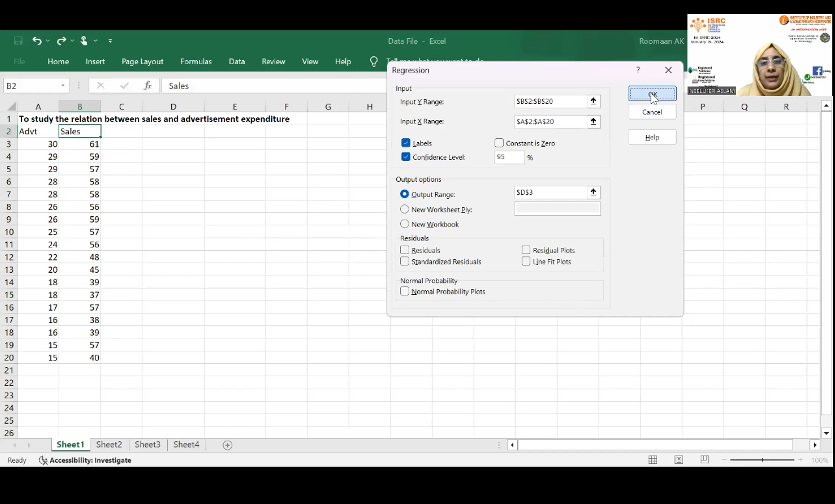Click the zoom slider in status bar
The image size is (835, 504).
point(762,460)
